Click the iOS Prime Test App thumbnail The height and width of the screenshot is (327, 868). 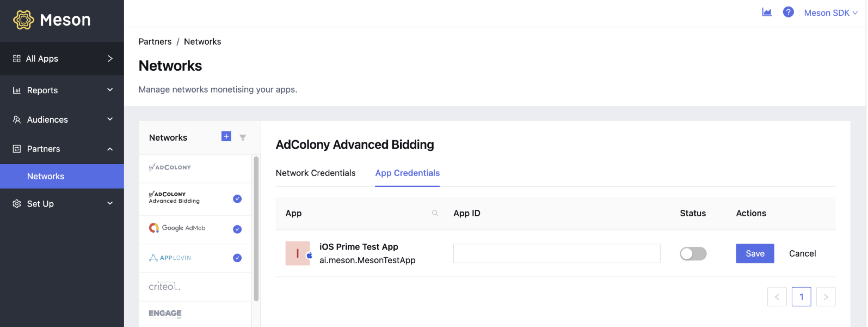[297, 253]
